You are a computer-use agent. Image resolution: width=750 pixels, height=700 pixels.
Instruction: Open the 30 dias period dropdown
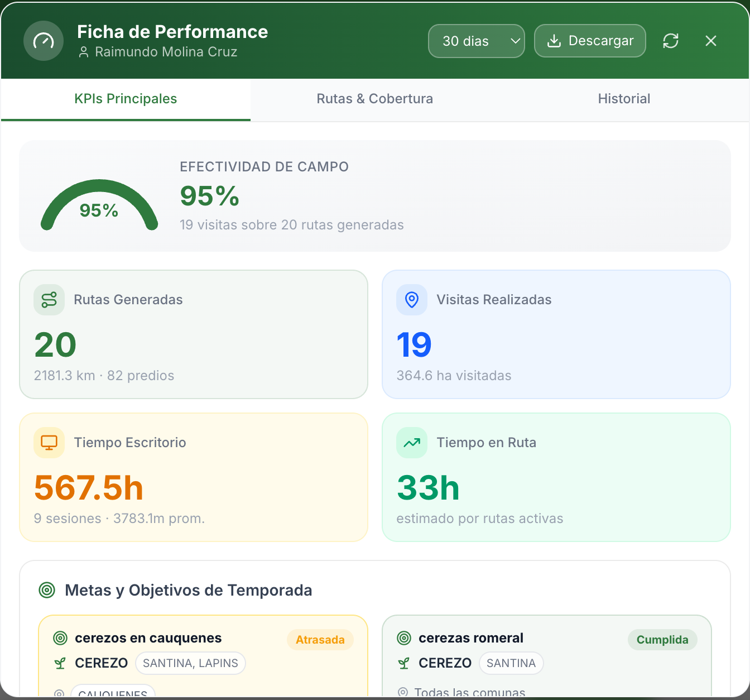point(477,41)
